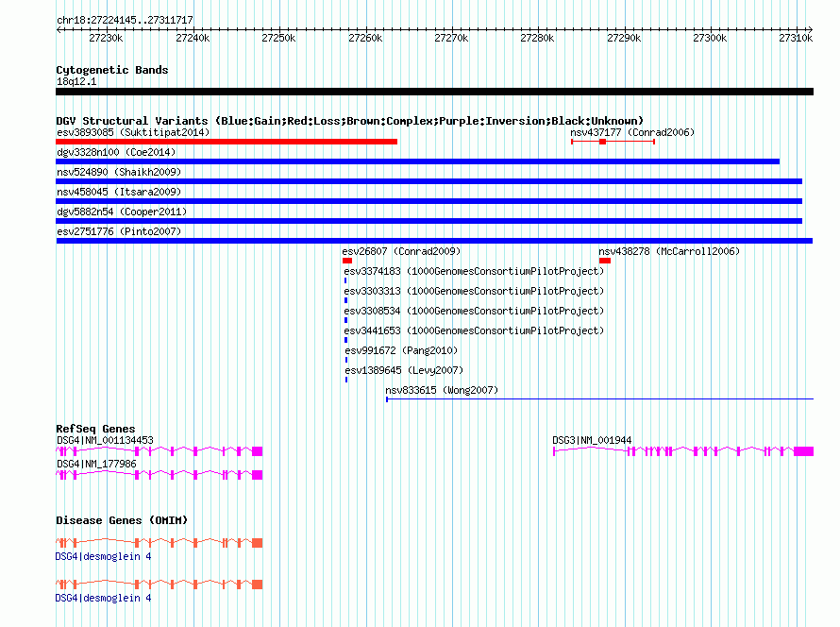
Task: Open variant nsv437177 (Conrad2006) label
Action: [632, 132]
